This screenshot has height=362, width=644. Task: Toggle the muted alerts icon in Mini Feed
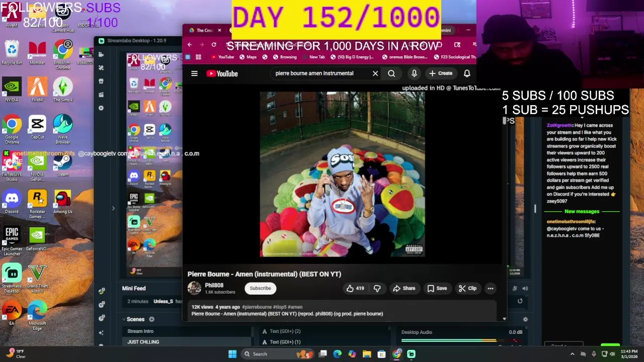click(x=515, y=289)
